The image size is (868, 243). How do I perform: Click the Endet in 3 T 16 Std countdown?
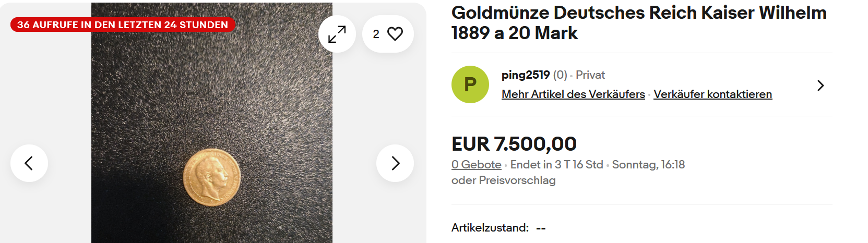(x=556, y=165)
